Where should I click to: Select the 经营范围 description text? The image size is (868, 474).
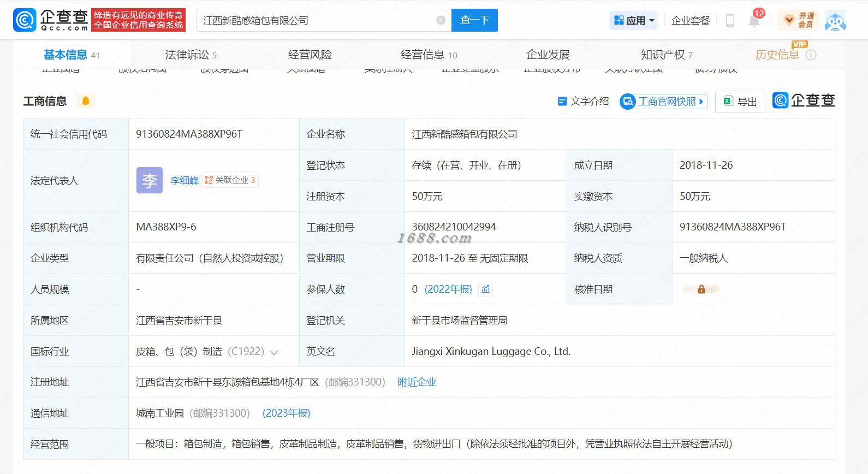(x=434, y=444)
